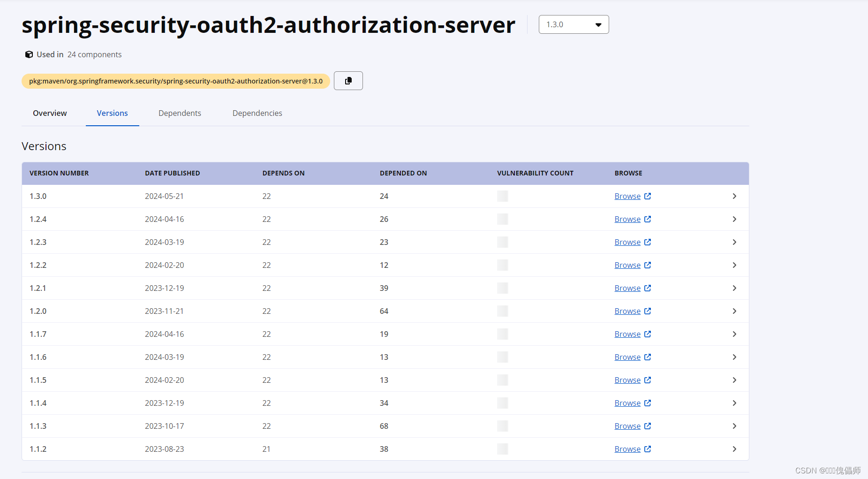Click the DEPENDED ON column header

403,173
